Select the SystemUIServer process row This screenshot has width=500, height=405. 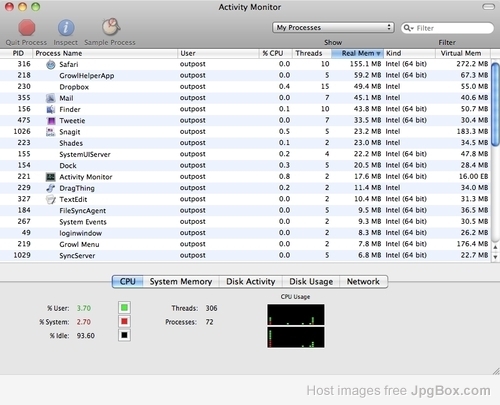(x=245, y=154)
